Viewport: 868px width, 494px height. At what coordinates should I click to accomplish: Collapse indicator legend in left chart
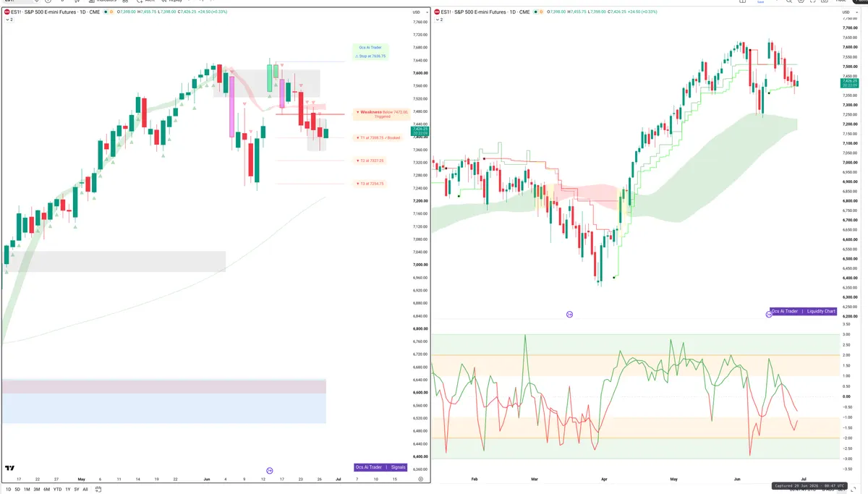click(x=9, y=20)
